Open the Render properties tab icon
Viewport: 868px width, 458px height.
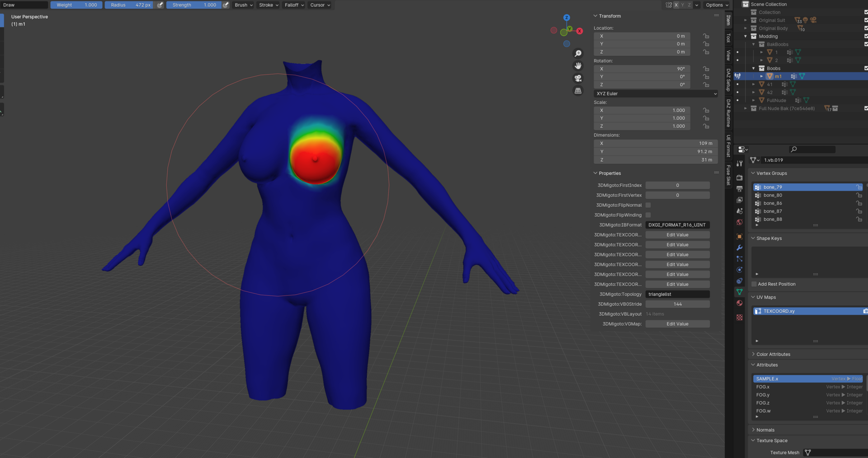tap(740, 178)
